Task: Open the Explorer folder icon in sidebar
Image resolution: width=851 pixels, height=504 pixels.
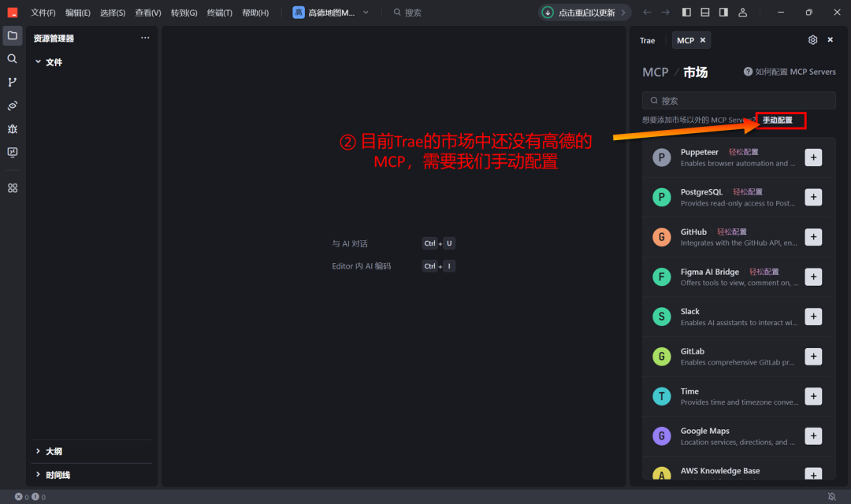Action: pos(13,35)
